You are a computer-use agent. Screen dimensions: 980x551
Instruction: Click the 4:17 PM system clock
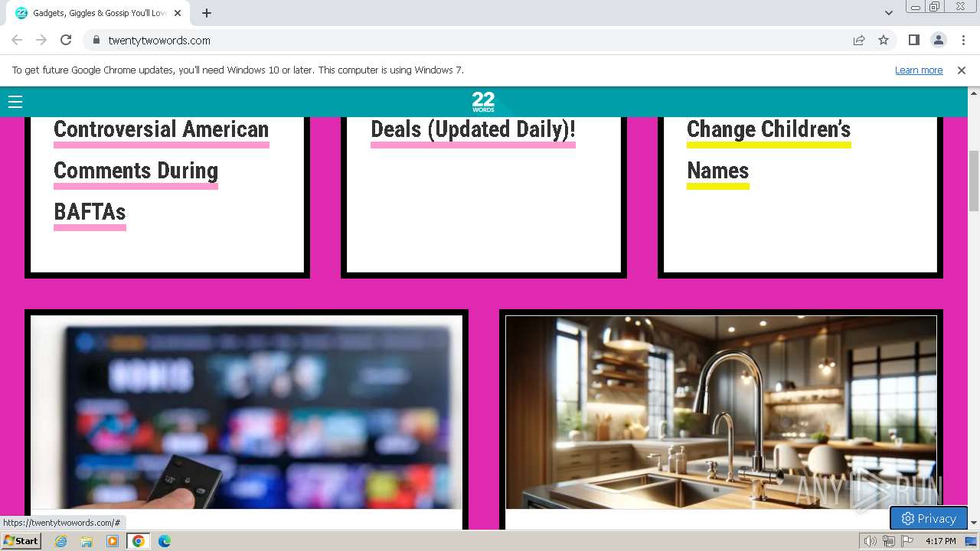pos(940,541)
